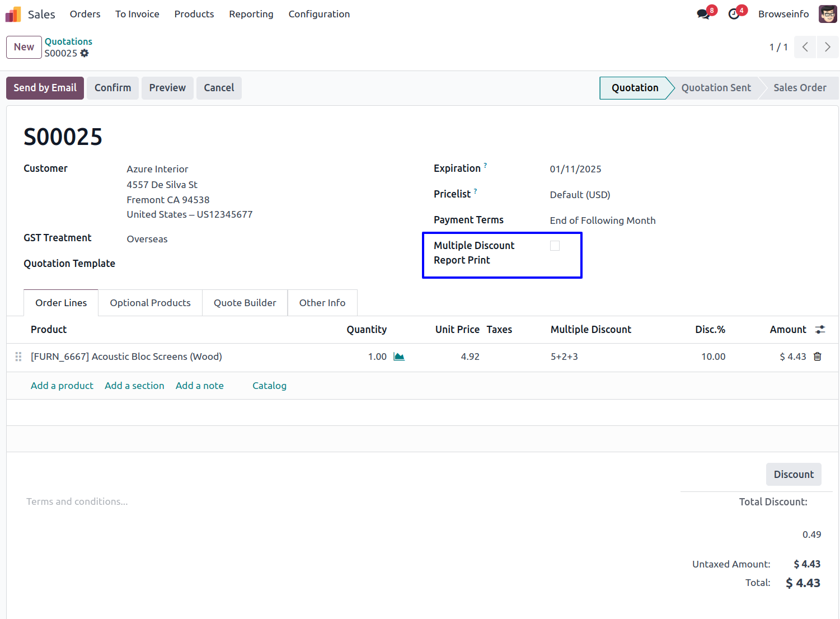Click the gear icon beside S00025

[x=85, y=53]
